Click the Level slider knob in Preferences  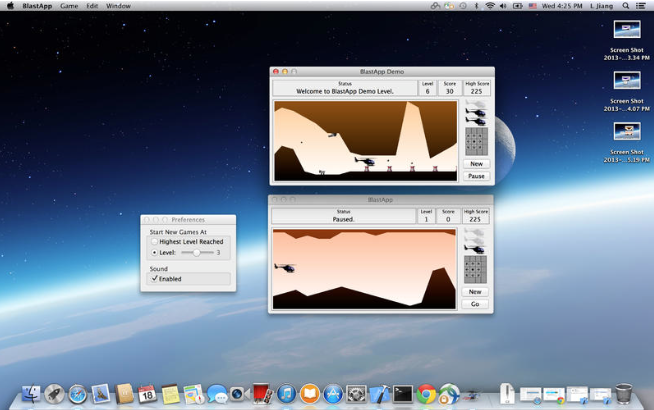pyautogui.click(x=196, y=253)
